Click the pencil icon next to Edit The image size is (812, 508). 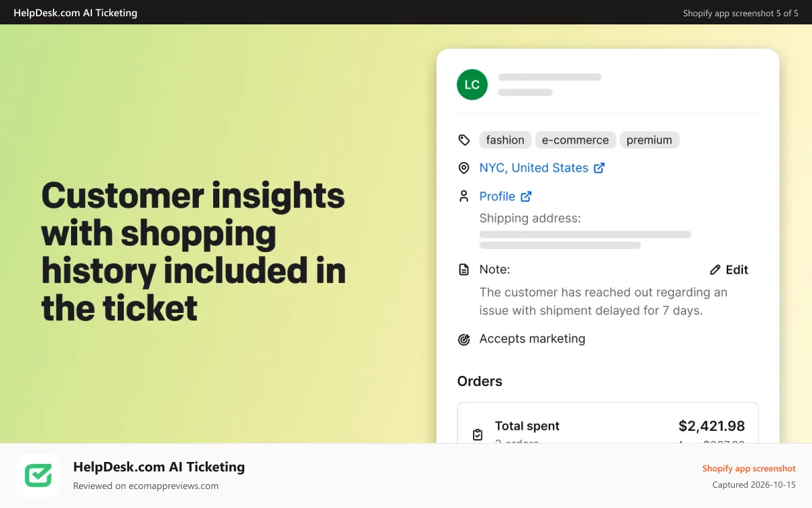click(715, 270)
